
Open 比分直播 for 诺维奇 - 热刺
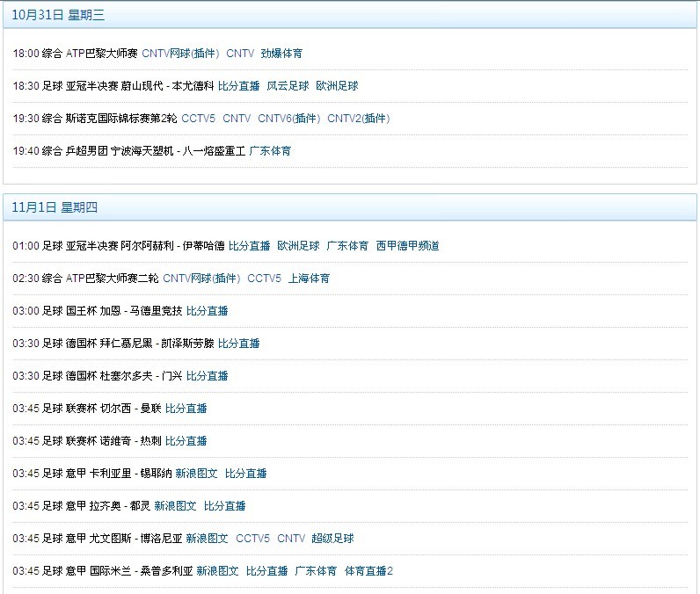[x=186, y=441]
